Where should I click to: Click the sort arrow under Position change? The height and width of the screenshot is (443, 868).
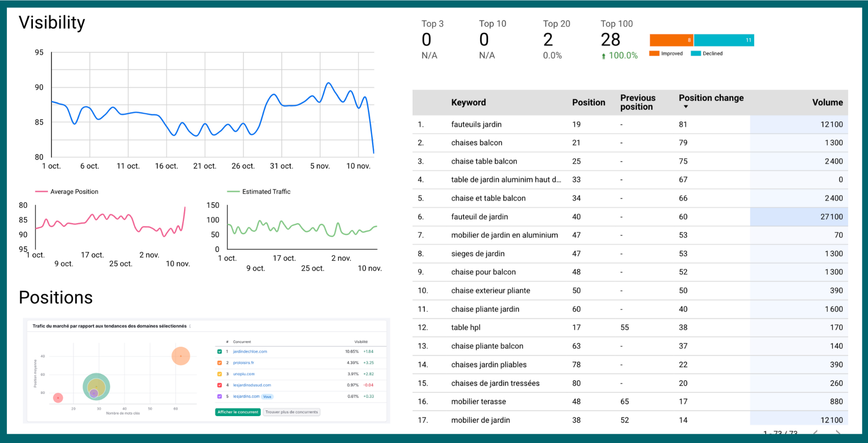[x=686, y=107]
